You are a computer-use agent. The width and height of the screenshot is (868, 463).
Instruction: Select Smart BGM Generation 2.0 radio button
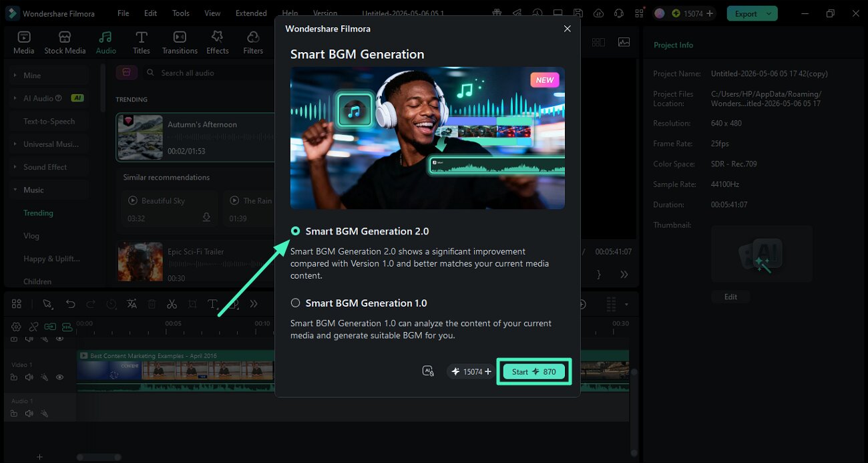pos(295,231)
